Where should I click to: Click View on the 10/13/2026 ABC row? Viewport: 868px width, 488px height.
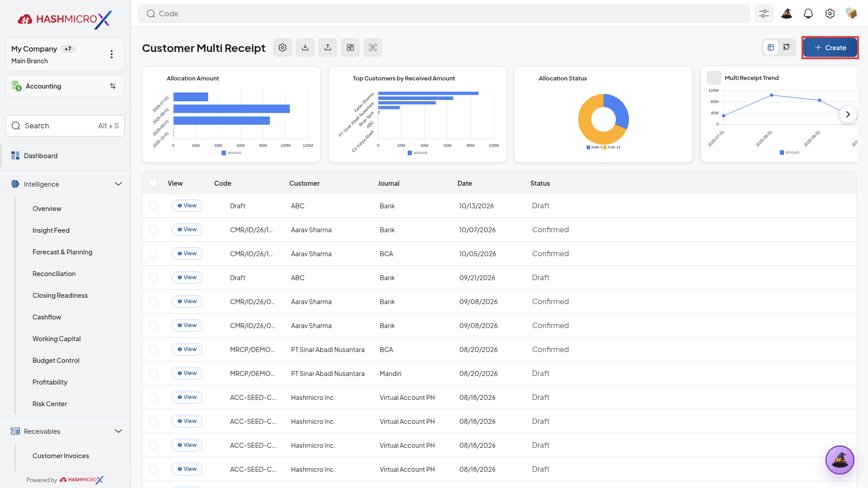[187, 206]
